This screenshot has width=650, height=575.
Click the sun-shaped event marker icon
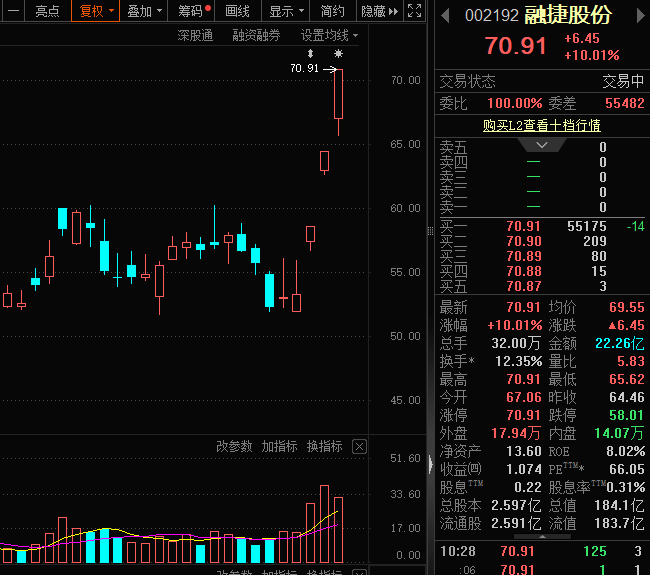coord(338,53)
